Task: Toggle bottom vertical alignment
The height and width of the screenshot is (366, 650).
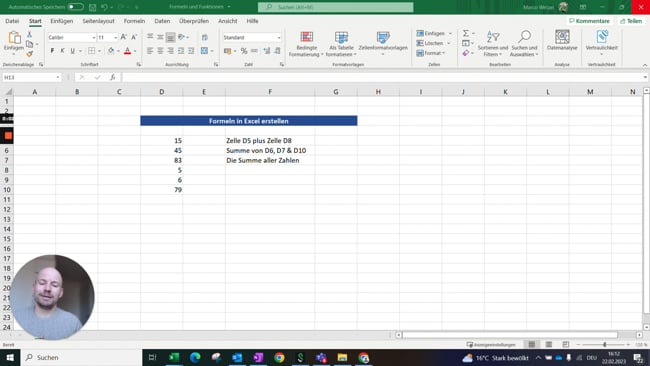Action: tap(170, 37)
